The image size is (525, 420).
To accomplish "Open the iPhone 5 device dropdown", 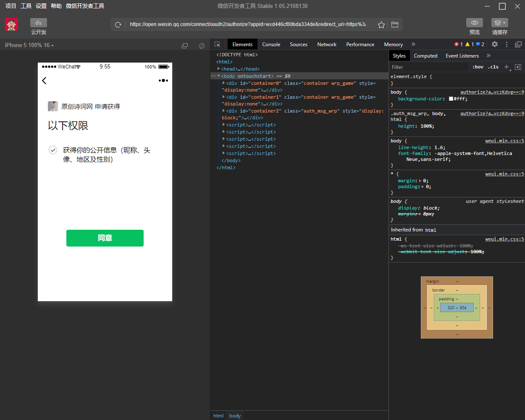I will point(29,45).
